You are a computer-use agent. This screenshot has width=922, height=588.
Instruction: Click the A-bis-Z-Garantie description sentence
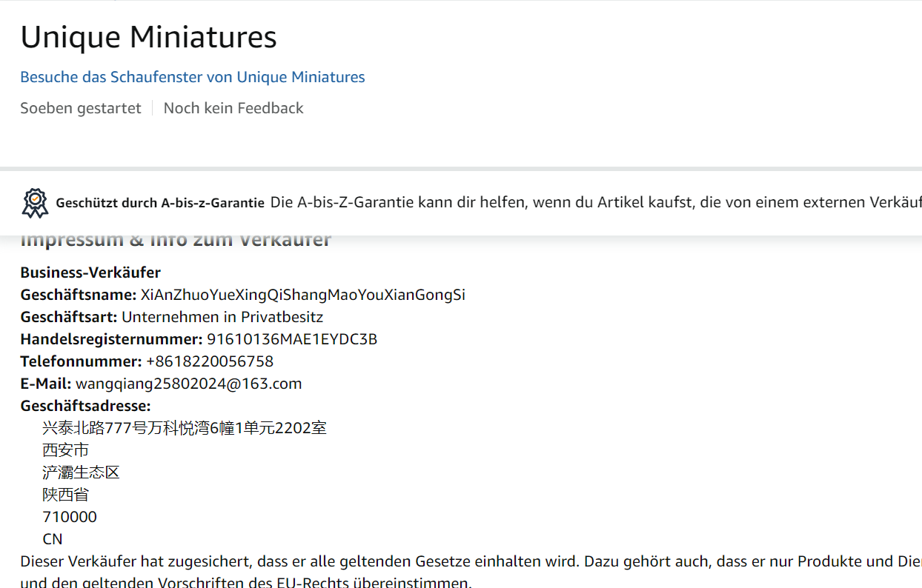593,202
